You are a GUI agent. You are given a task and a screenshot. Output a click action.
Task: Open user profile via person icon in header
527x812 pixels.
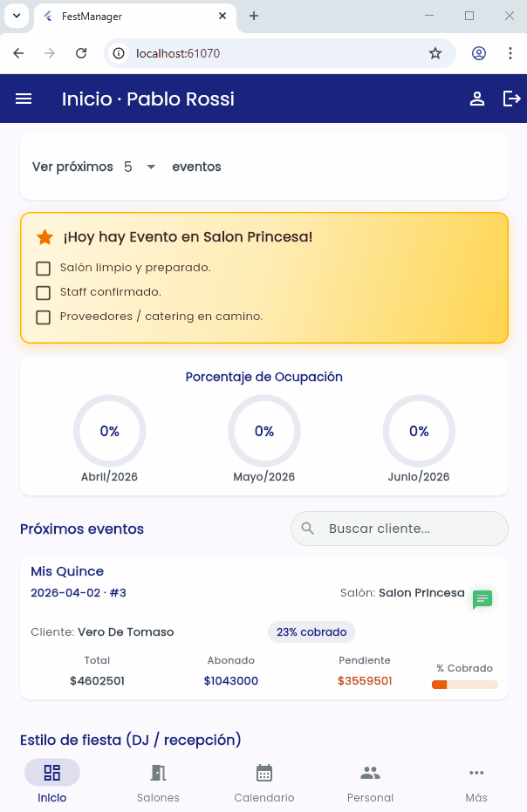(477, 99)
